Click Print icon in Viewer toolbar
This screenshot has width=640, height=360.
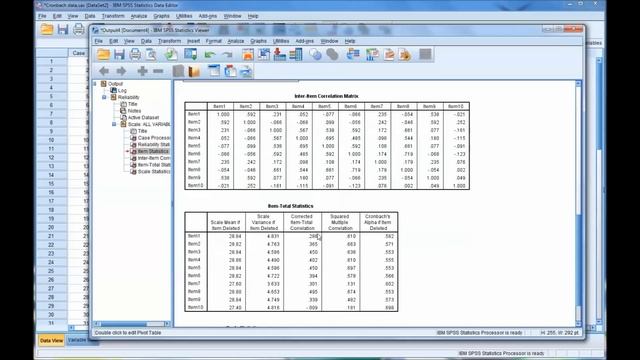(135, 54)
